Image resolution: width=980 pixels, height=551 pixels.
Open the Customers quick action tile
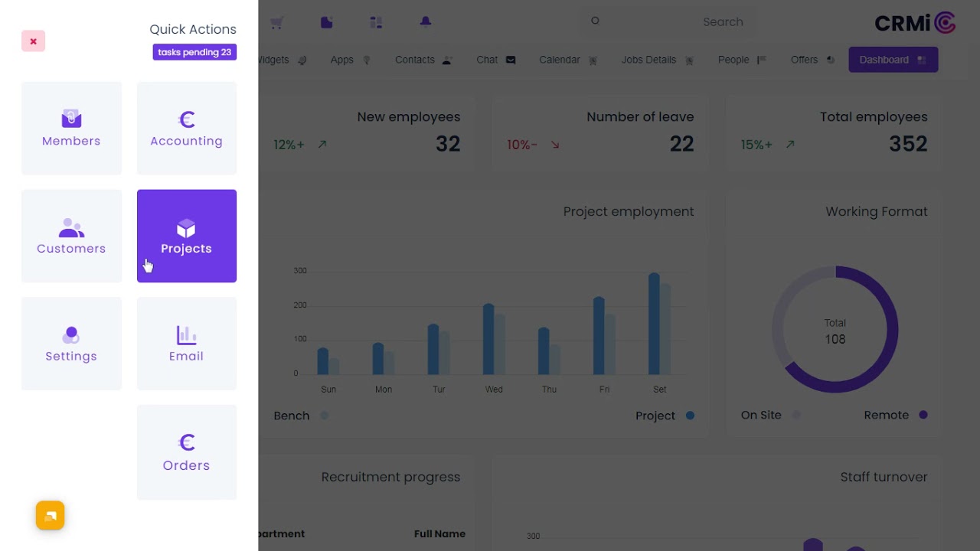click(x=71, y=236)
